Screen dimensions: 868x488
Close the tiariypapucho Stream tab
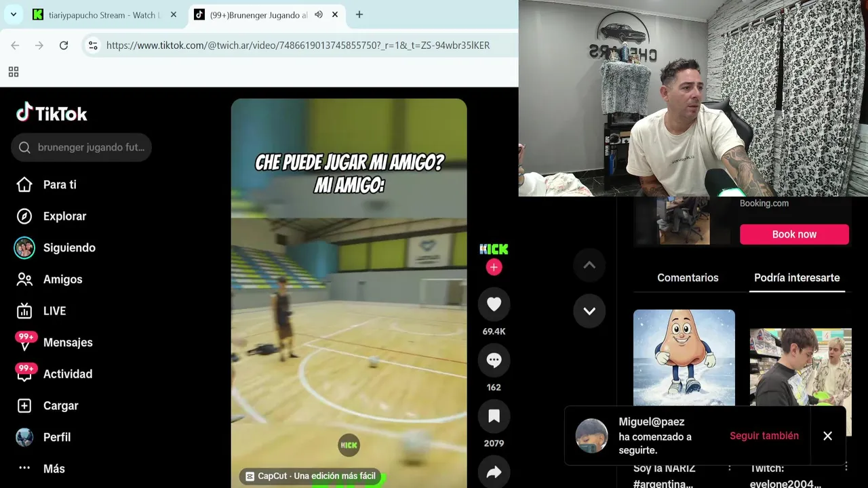point(174,14)
